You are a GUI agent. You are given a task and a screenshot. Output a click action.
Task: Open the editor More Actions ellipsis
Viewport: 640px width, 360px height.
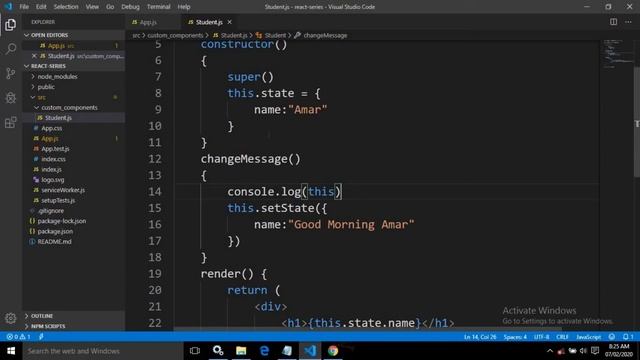(x=628, y=22)
